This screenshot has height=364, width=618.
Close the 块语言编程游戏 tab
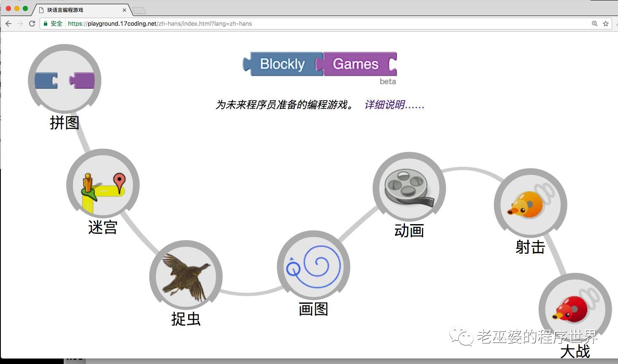click(x=124, y=10)
